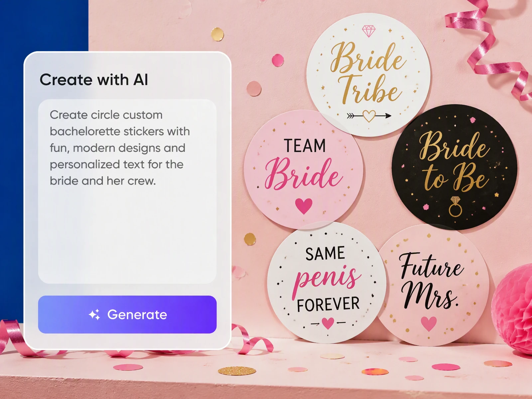Viewport: 532px width, 399px height.
Task: Select the black Bride to Be sticker
Action: pos(455,167)
